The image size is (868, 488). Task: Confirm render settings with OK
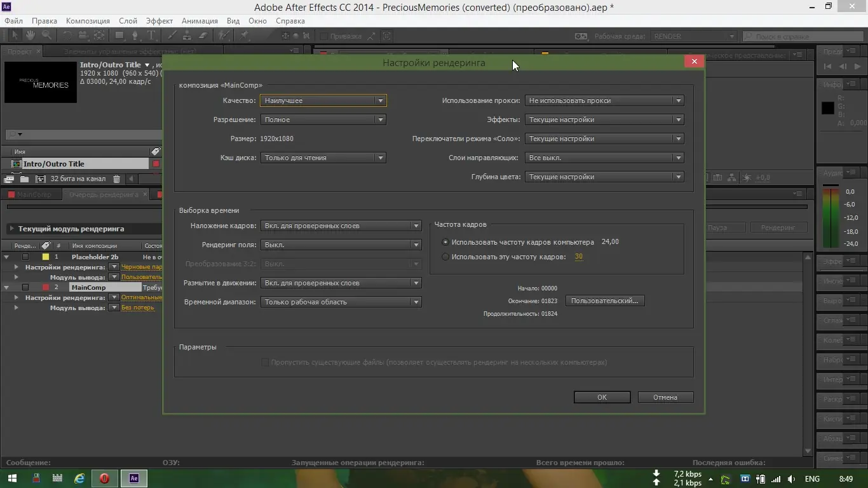(602, 397)
